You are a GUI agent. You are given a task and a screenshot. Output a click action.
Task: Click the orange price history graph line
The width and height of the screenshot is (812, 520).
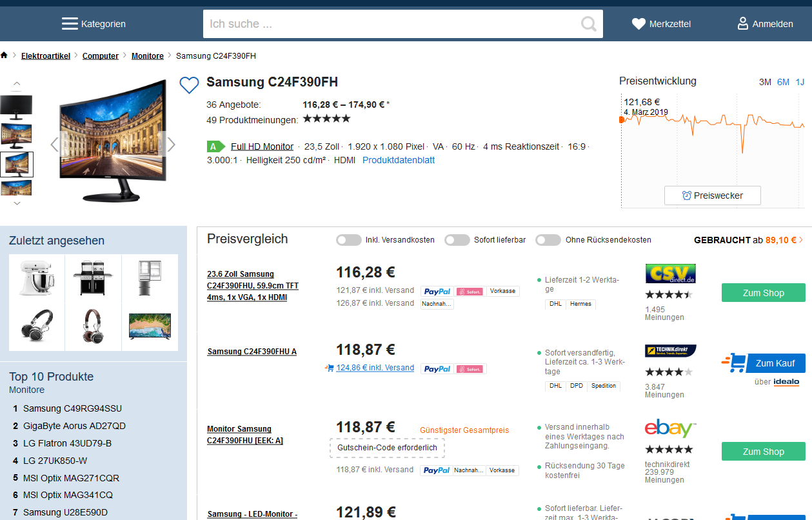709,121
